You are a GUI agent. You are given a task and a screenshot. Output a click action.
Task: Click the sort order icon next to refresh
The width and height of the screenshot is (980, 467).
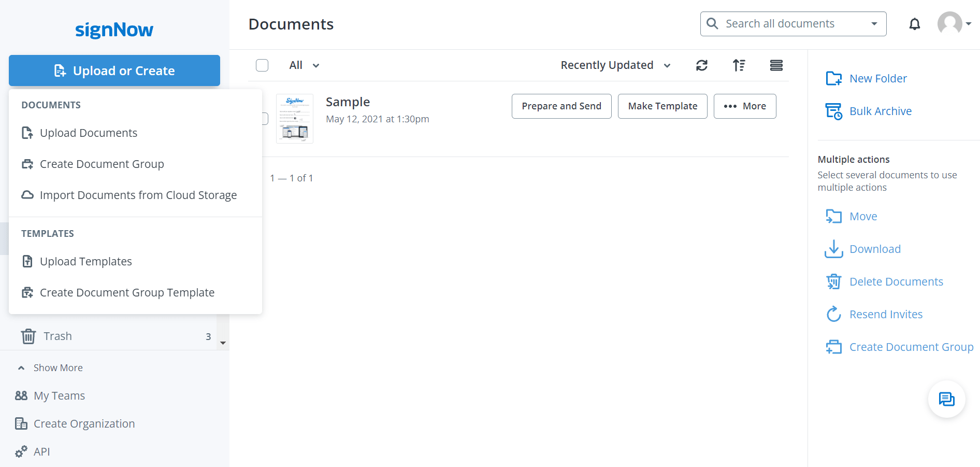pyautogui.click(x=739, y=65)
